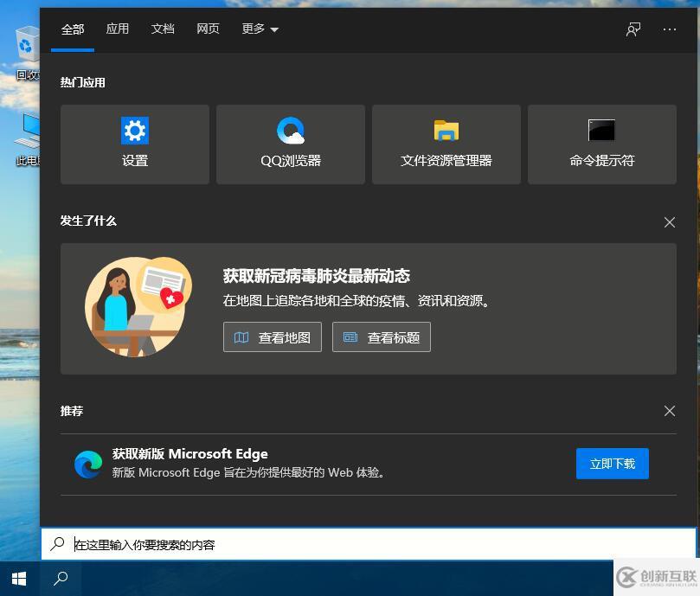Switch to the 文档 tab
The width and height of the screenshot is (700, 596).
click(163, 29)
